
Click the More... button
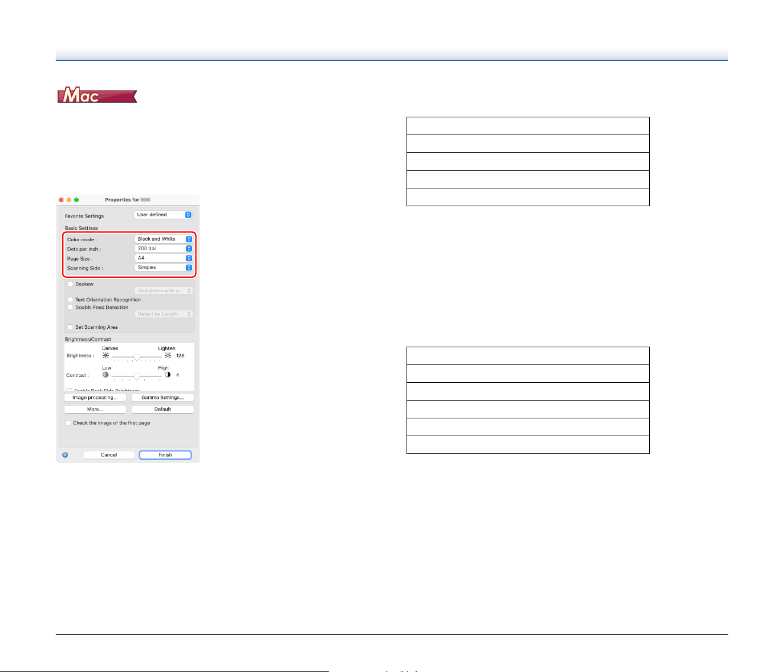95,409
